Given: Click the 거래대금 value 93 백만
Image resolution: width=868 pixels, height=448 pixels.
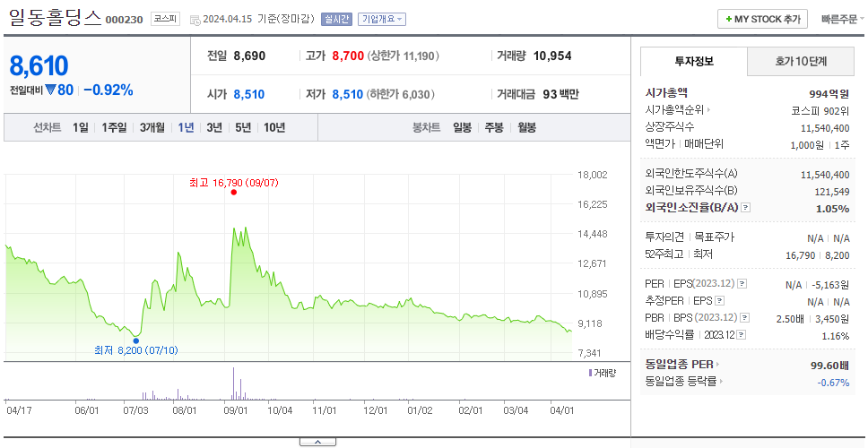Looking at the screenshot, I should click(x=560, y=94).
